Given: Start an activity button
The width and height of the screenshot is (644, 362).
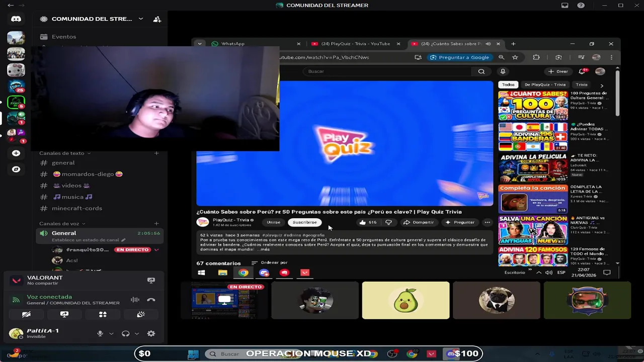Looking at the screenshot, I should click(103, 314).
